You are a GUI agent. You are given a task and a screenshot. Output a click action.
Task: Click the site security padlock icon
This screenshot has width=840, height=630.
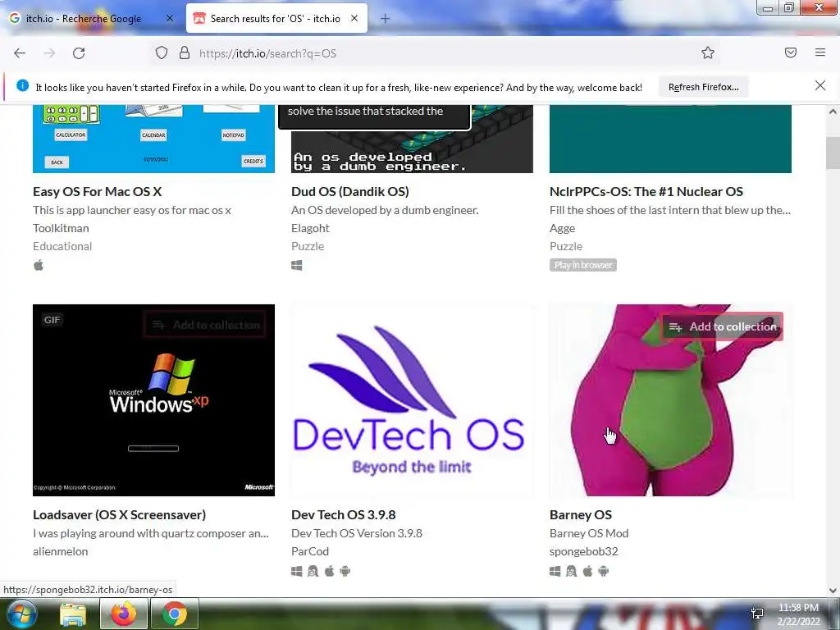[x=185, y=52]
